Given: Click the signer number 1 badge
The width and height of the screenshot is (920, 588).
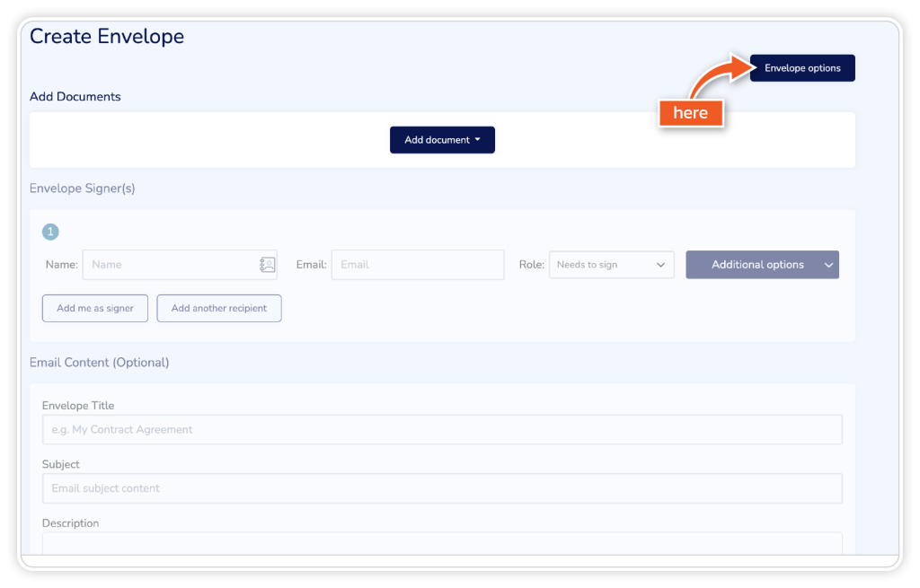Looking at the screenshot, I should pyautogui.click(x=50, y=233).
